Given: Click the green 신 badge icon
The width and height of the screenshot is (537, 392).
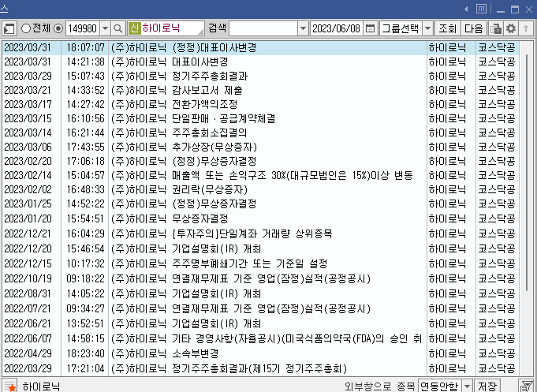Looking at the screenshot, I should click(x=135, y=28).
